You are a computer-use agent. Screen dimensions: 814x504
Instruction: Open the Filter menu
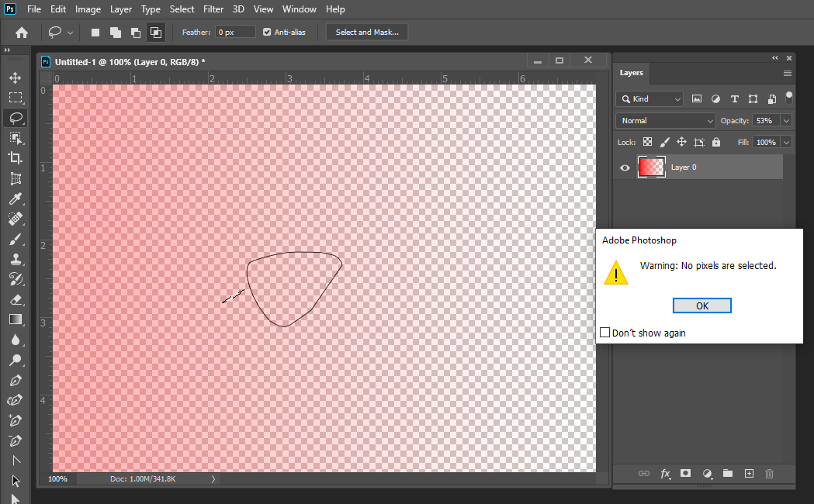pos(213,9)
